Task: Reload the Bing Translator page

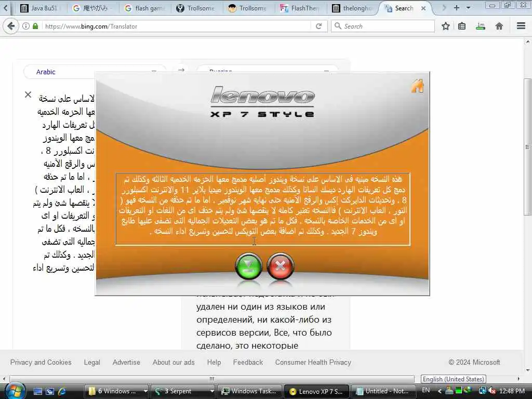Action: click(x=318, y=26)
